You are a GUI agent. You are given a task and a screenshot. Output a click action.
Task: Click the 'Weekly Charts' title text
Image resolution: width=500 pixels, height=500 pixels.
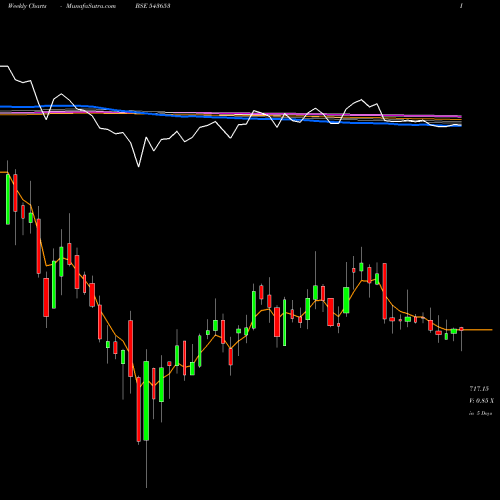(x=27, y=6)
